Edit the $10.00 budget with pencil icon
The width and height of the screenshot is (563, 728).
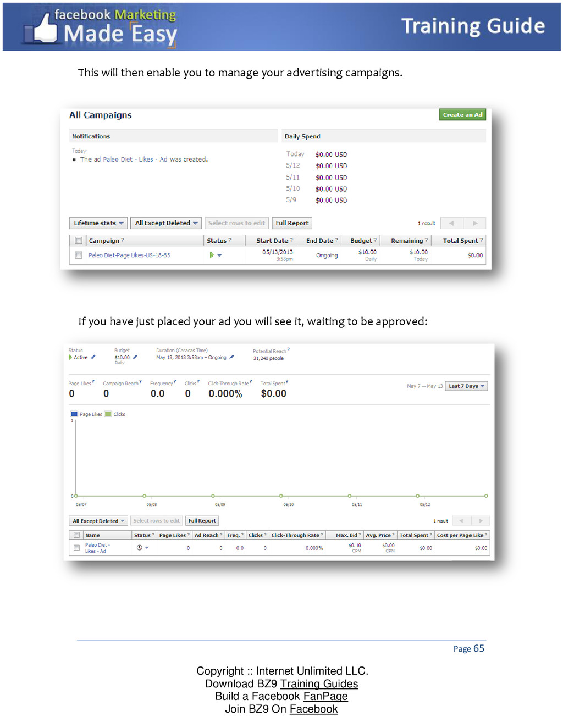[x=135, y=357]
